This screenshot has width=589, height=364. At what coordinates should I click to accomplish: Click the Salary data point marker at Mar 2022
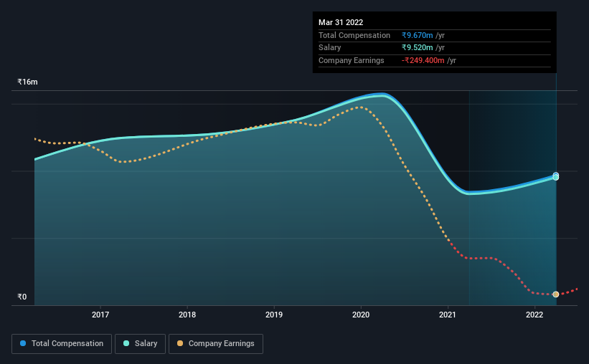pyautogui.click(x=555, y=178)
